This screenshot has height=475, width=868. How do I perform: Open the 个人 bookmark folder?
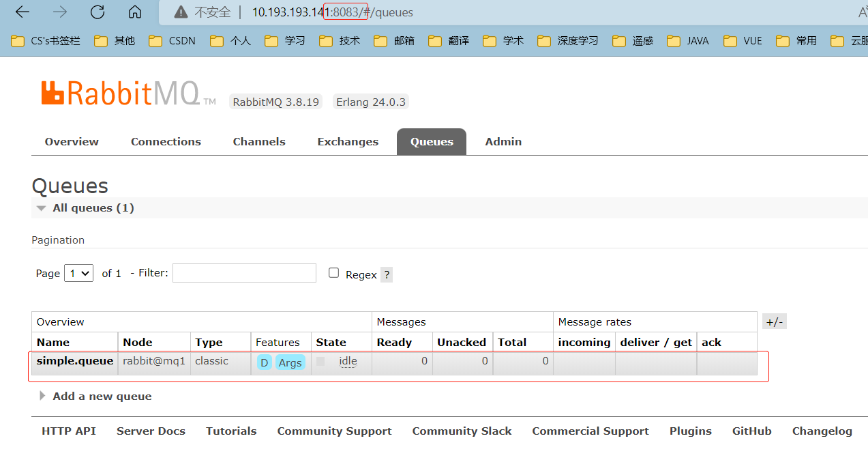tap(230, 41)
